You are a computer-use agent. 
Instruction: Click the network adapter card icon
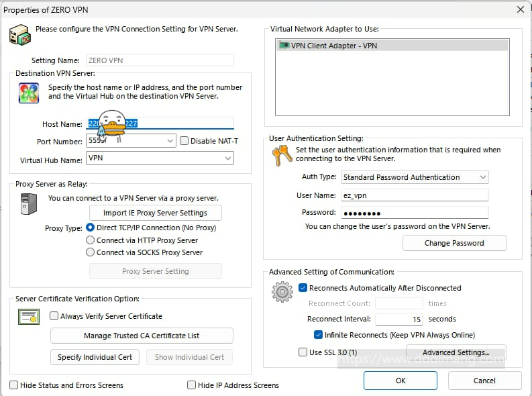click(284, 45)
